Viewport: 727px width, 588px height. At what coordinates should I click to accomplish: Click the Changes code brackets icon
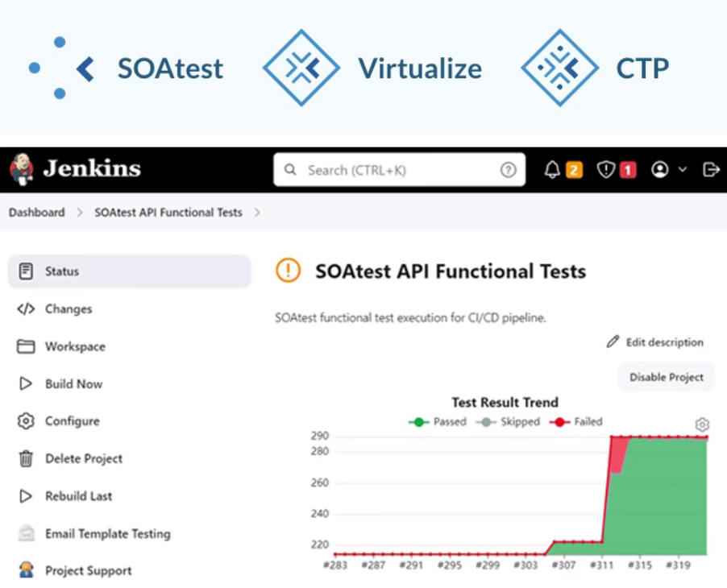click(x=26, y=308)
